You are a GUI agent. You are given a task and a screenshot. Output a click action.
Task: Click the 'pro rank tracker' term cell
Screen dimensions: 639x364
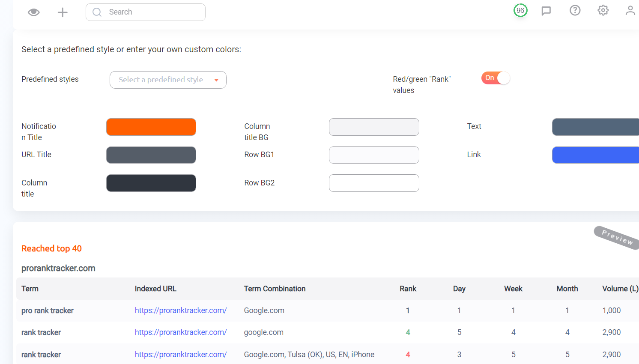pos(48,310)
